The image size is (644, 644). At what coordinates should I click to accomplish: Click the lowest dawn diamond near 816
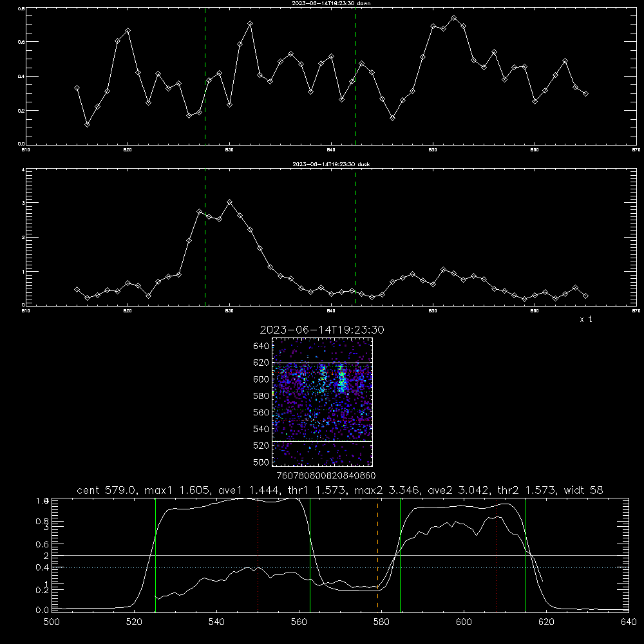[87, 124]
